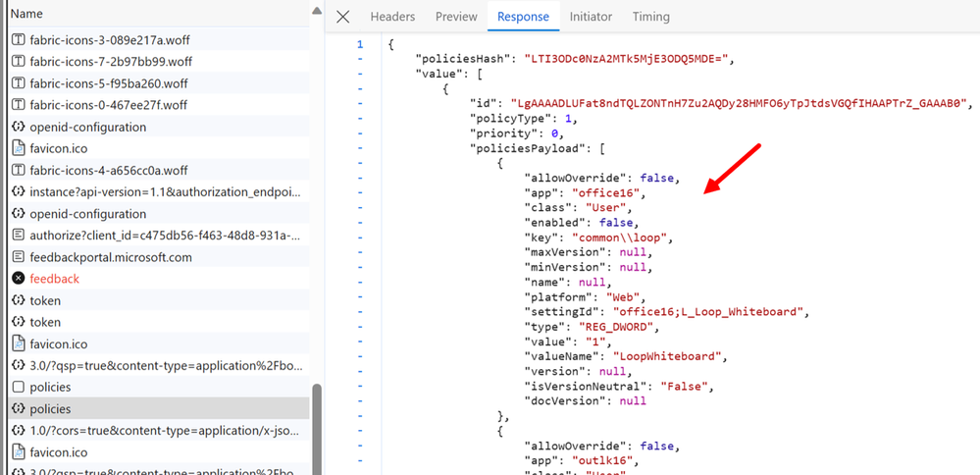Click the empty square icon of the unhighlighted policies row

[19, 387]
